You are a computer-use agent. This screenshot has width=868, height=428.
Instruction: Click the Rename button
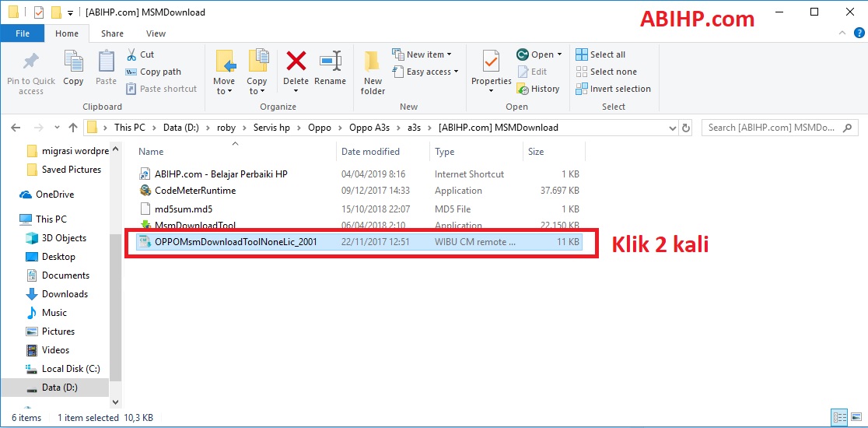click(x=331, y=68)
